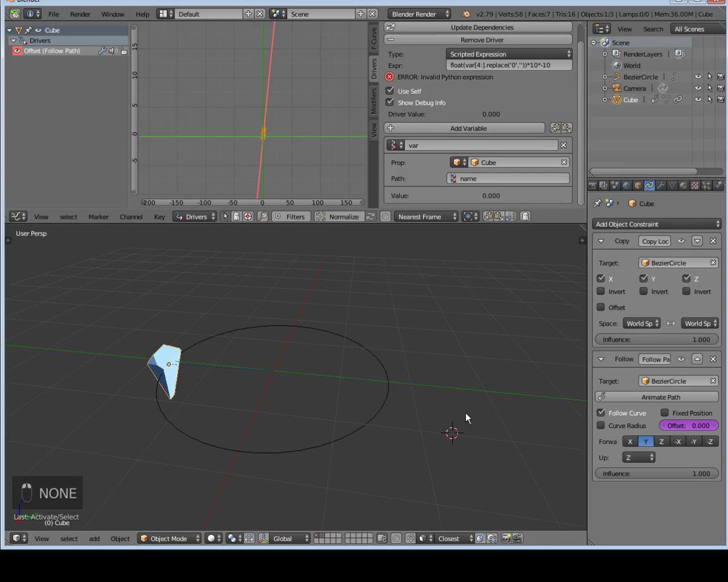
Task: Click the ghost icon in graph editor header
Action: 236,216
